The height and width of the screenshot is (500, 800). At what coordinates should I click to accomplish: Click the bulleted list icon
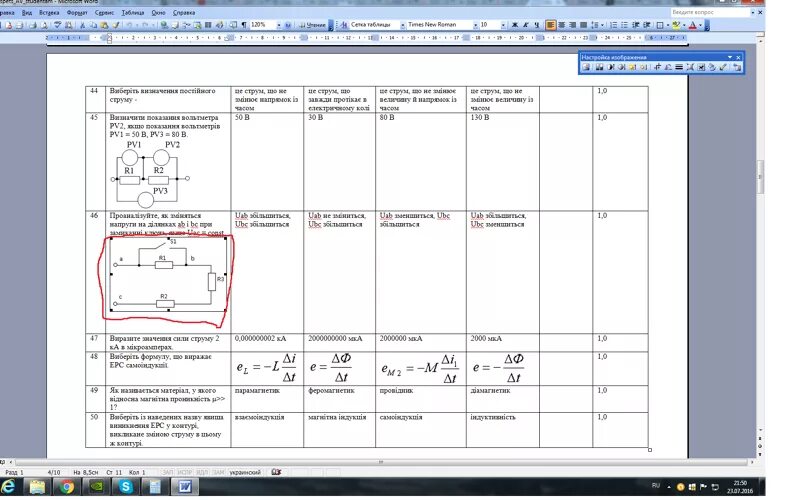point(623,24)
